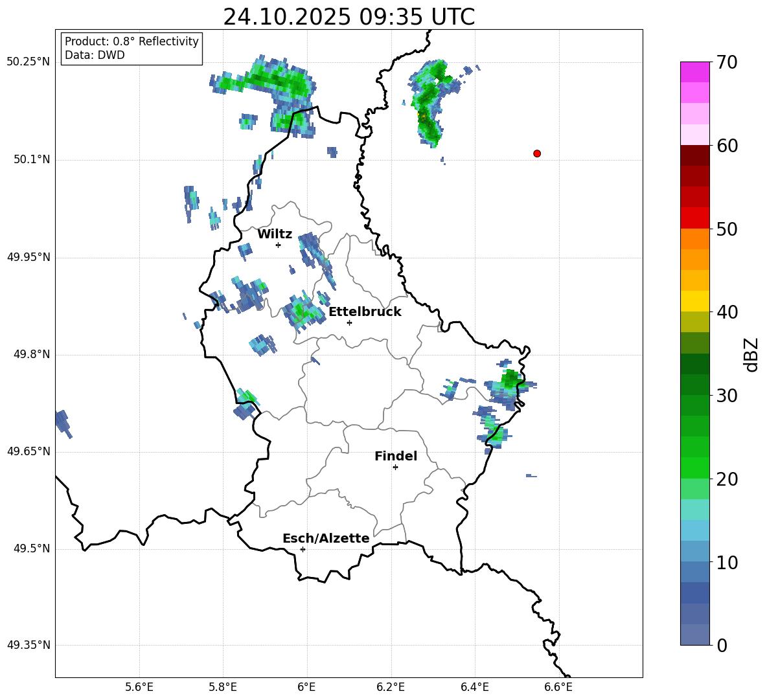Viewport: 767px width, 700px height.
Task: Click the Wiltz station cross marker
Action: (x=278, y=245)
